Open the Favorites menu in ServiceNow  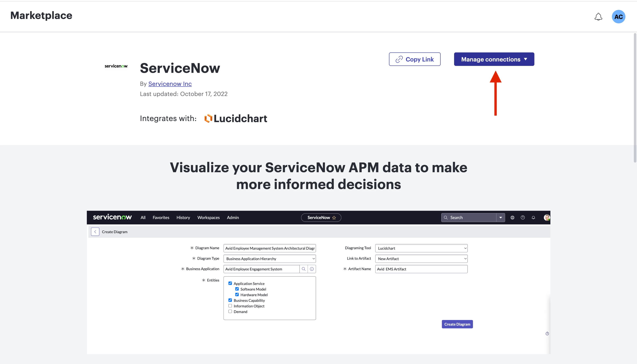[x=161, y=217]
